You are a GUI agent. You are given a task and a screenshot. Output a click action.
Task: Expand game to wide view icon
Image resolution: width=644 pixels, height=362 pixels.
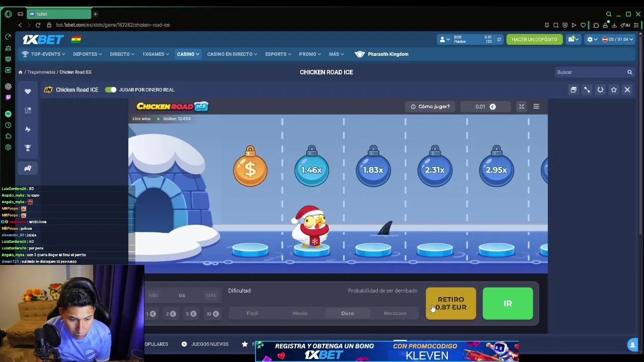pyautogui.click(x=587, y=89)
